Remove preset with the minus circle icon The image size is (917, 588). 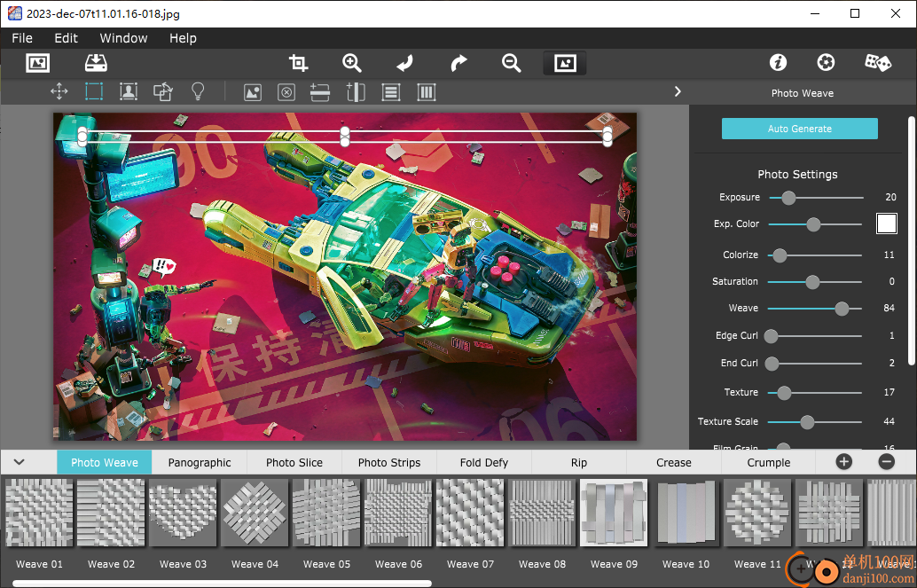(887, 462)
